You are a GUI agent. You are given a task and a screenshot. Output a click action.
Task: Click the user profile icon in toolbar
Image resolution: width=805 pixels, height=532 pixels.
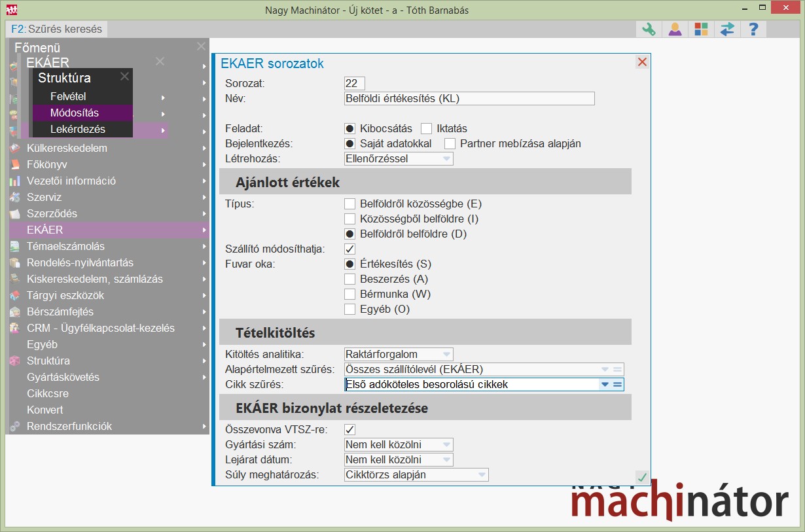point(675,29)
